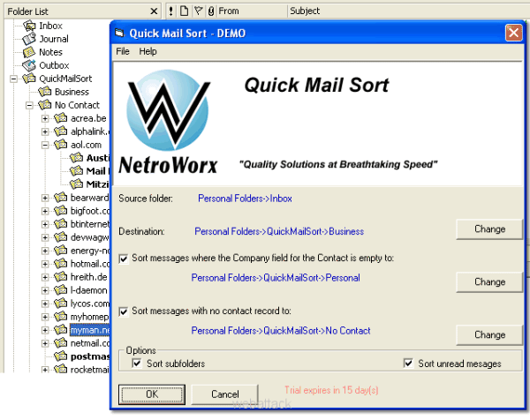Click the Quick Mail Sort title bar icon

click(x=119, y=33)
